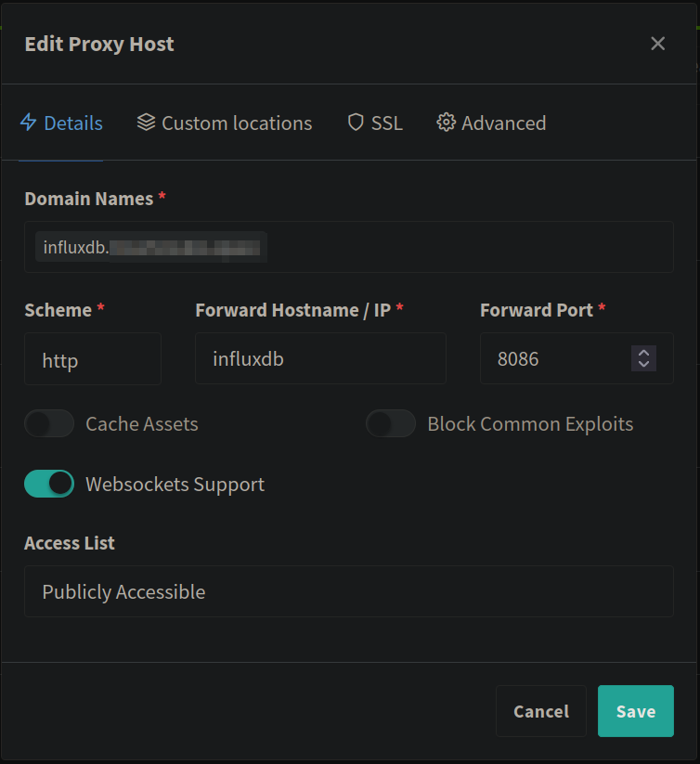Click the lightning bolt Details icon
700x764 pixels.
pos(28,123)
